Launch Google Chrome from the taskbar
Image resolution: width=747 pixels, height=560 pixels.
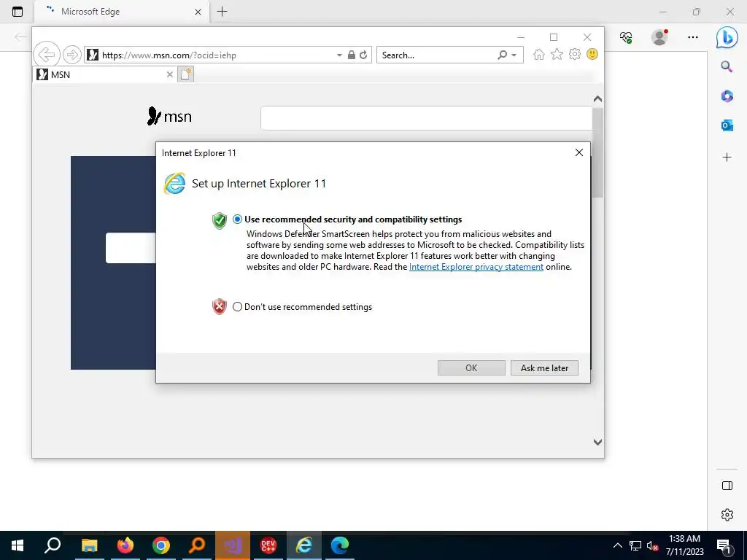tap(161, 545)
